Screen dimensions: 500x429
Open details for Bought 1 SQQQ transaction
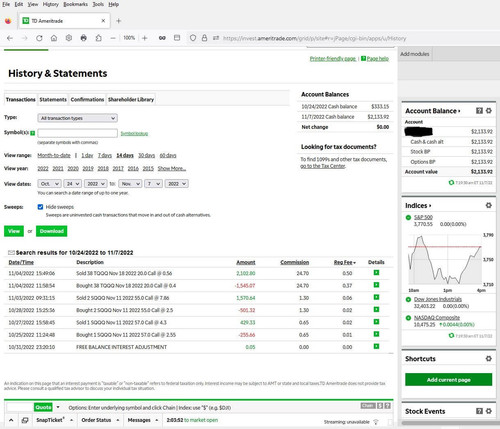376,334
